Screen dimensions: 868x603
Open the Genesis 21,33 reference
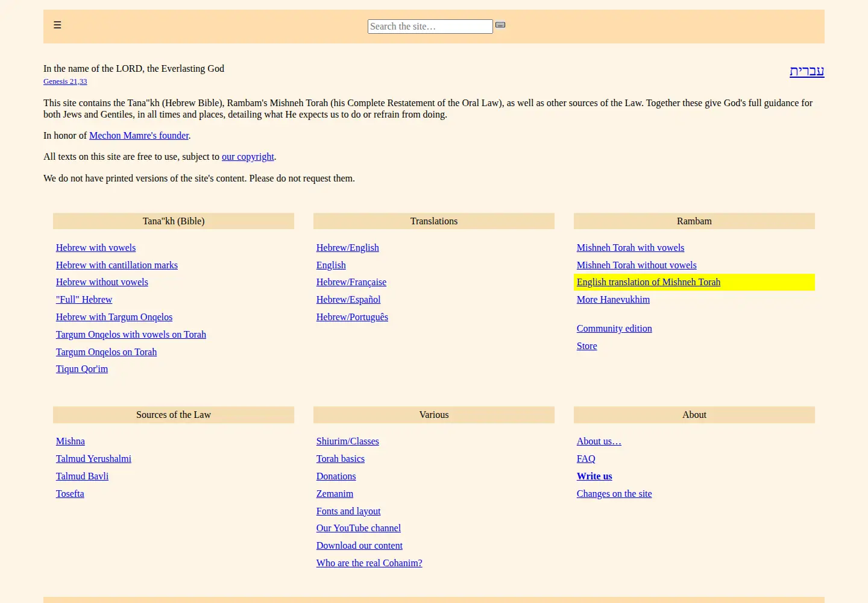point(65,81)
